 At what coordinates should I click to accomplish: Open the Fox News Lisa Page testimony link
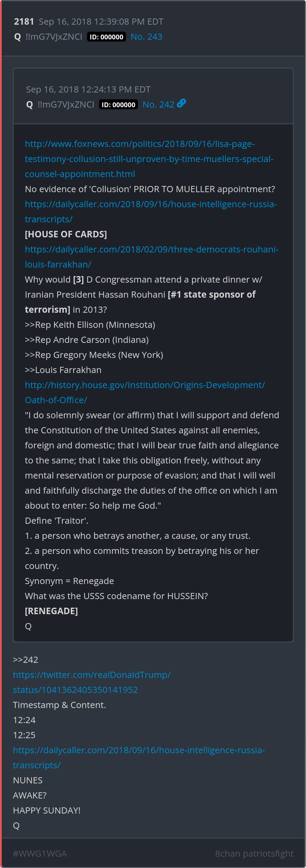[x=149, y=159]
